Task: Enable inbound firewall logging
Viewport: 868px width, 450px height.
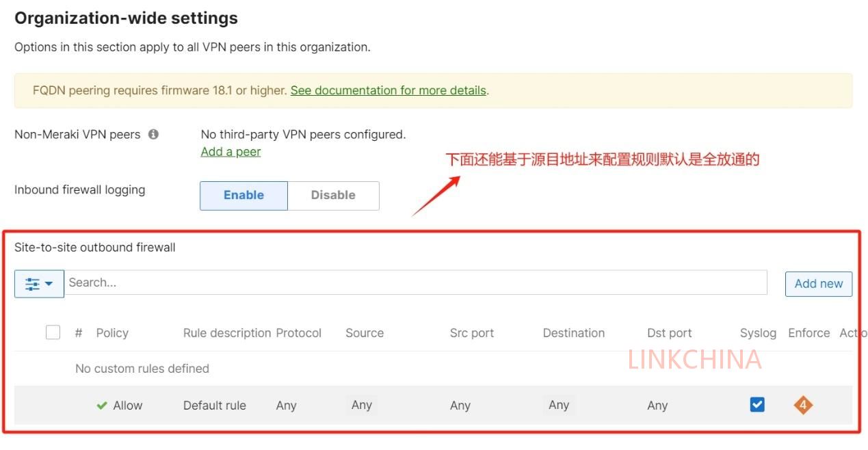Action: click(244, 195)
